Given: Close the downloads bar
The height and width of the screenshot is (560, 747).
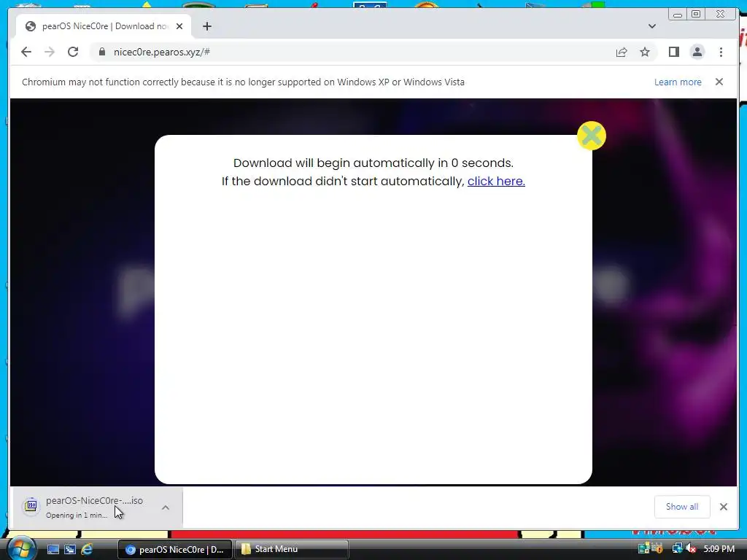Looking at the screenshot, I should (723, 507).
